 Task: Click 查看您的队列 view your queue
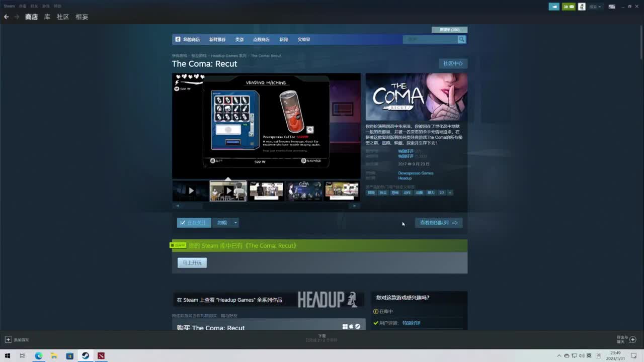(439, 223)
